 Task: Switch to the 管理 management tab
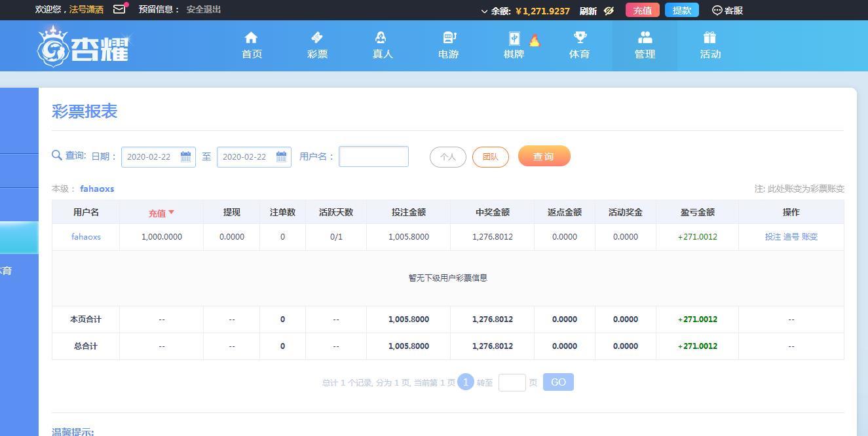click(645, 45)
